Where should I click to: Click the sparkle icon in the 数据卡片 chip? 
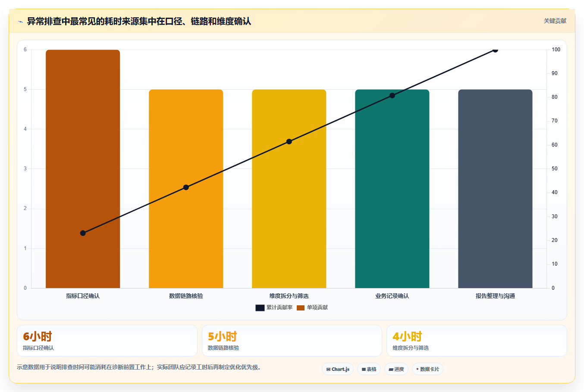tap(418, 369)
